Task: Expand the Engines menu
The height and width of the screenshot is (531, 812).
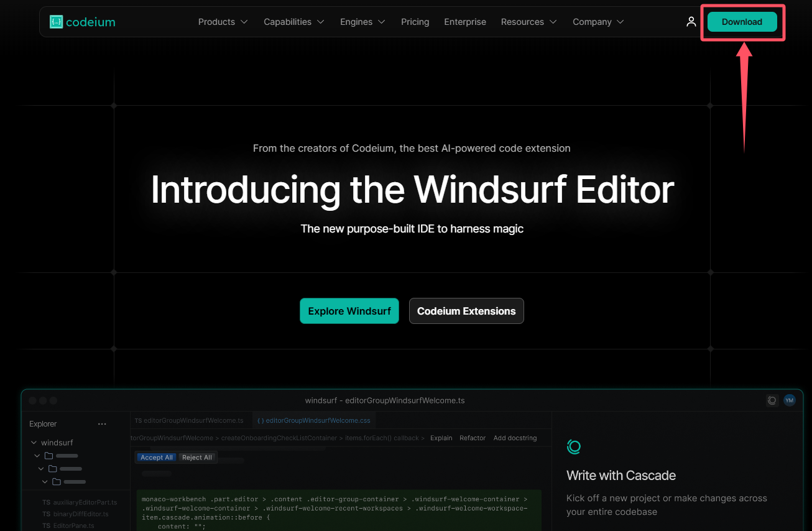Action: [x=362, y=22]
